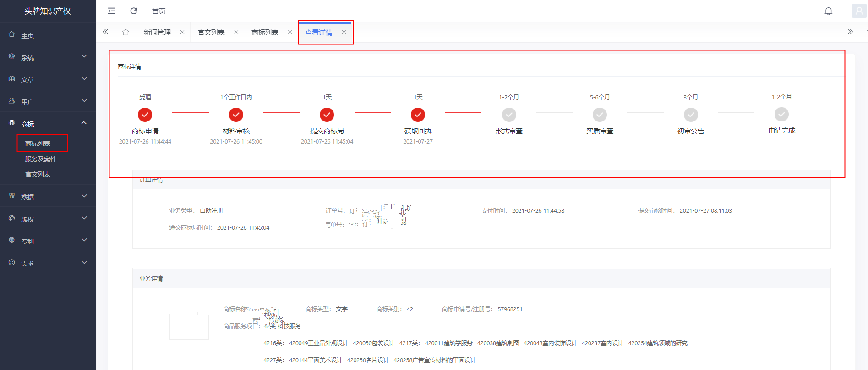Viewport: 868px width, 370px height.
Task: Switch to the 商标列表 tab
Action: tap(265, 32)
